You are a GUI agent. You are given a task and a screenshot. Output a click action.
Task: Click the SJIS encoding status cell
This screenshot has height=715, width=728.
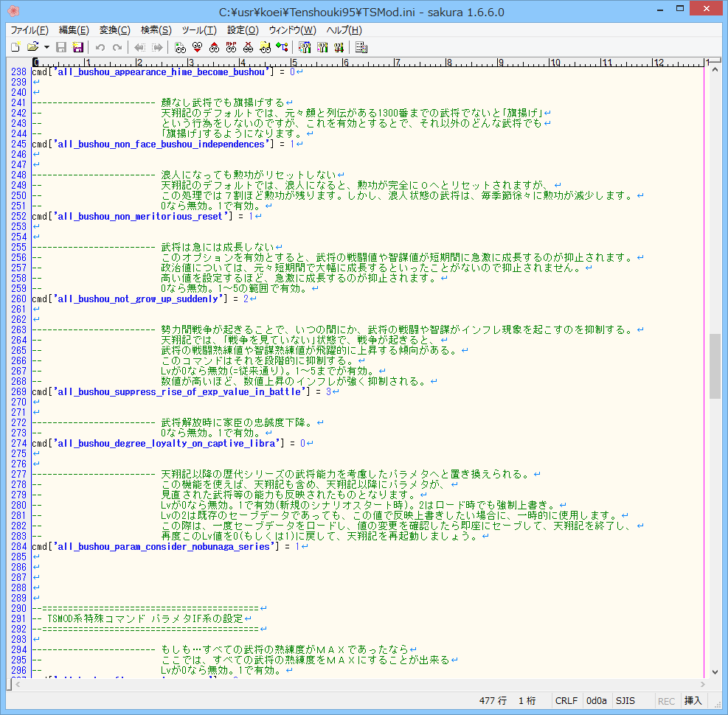point(625,701)
